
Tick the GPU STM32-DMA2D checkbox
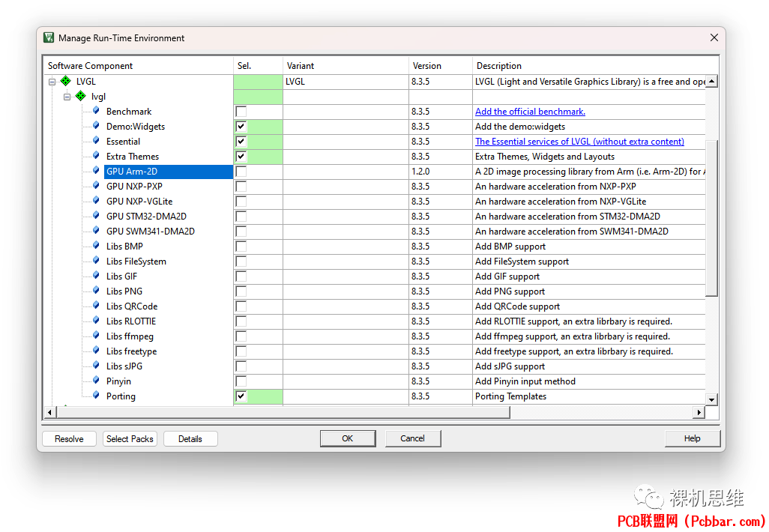[241, 217]
